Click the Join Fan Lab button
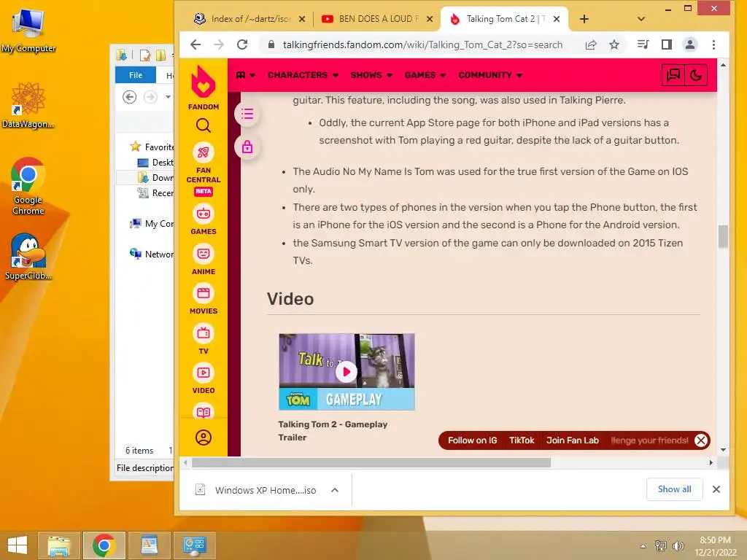This screenshot has width=747, height=560. [x=572, y=440]
